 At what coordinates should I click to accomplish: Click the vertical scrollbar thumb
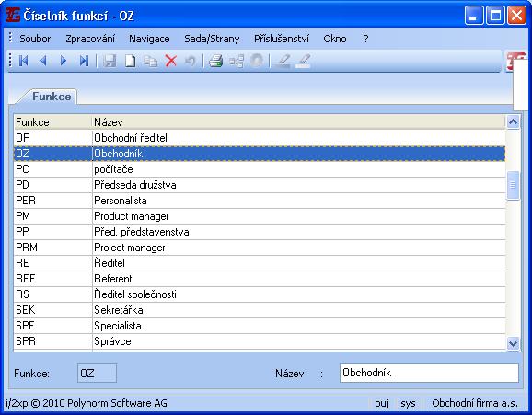[513, 185]
